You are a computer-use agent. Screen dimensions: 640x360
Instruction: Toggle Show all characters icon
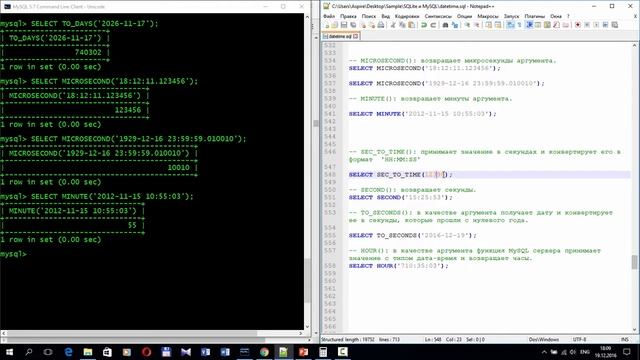(x=520, y=25)
